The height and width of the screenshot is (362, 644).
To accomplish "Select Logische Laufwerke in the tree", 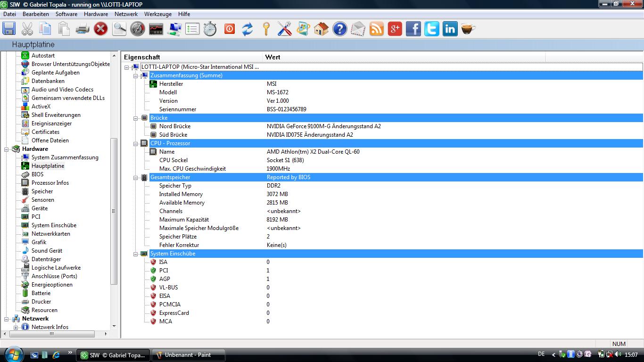I will pyautogui.click(x=56, y=268).
